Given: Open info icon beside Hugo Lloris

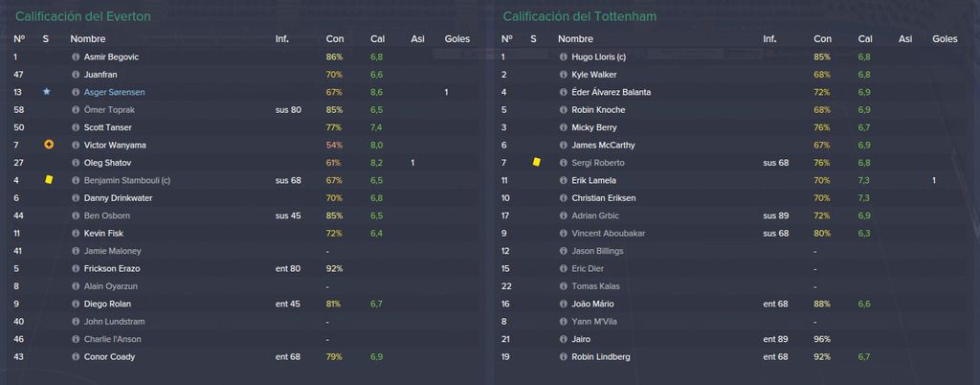Looking at the screenshot, I should tap(563, 57).
